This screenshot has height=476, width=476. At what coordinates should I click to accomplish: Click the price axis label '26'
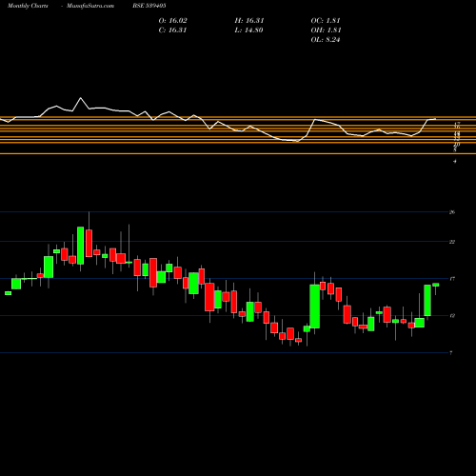tap(452, 212)
